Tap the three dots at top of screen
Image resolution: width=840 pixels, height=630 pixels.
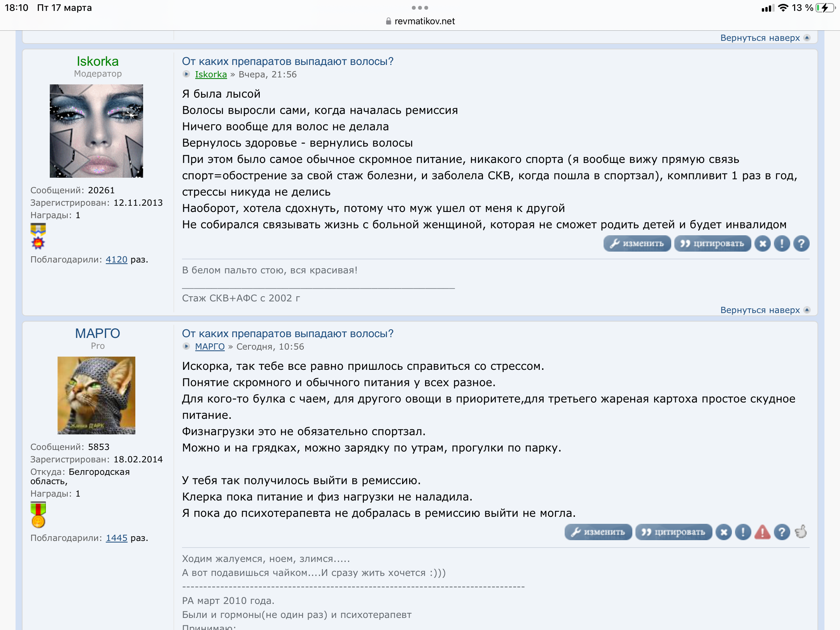coord(420,8)
